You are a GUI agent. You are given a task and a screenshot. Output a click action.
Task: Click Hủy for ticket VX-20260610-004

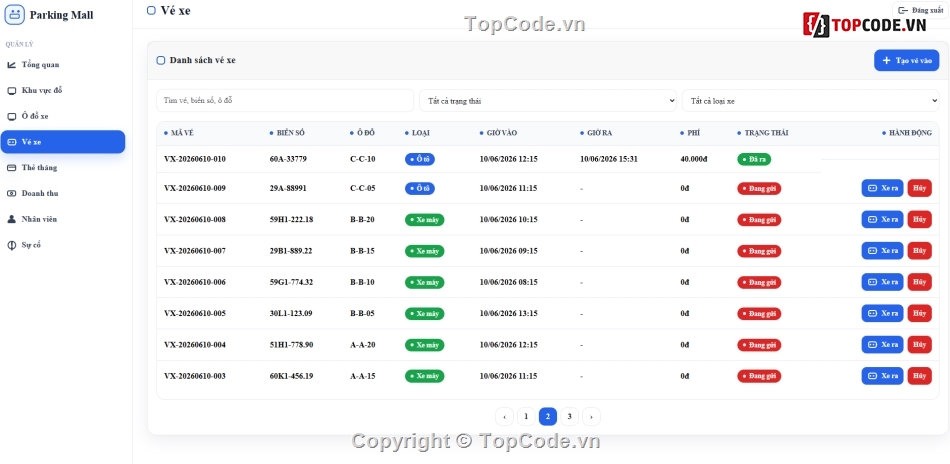(920, 345)
